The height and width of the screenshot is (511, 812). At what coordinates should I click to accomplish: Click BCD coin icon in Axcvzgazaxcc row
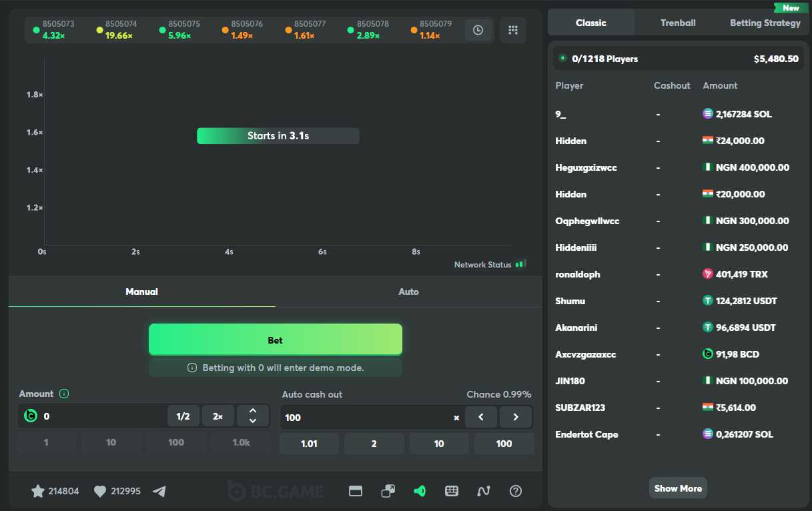tap(708, 354)
